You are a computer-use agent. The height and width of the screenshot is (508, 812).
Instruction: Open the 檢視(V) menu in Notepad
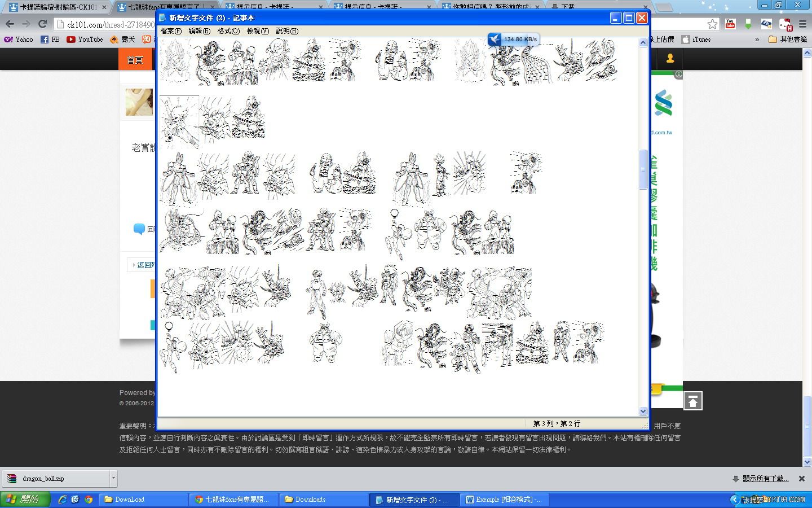(x=258, y=31)
